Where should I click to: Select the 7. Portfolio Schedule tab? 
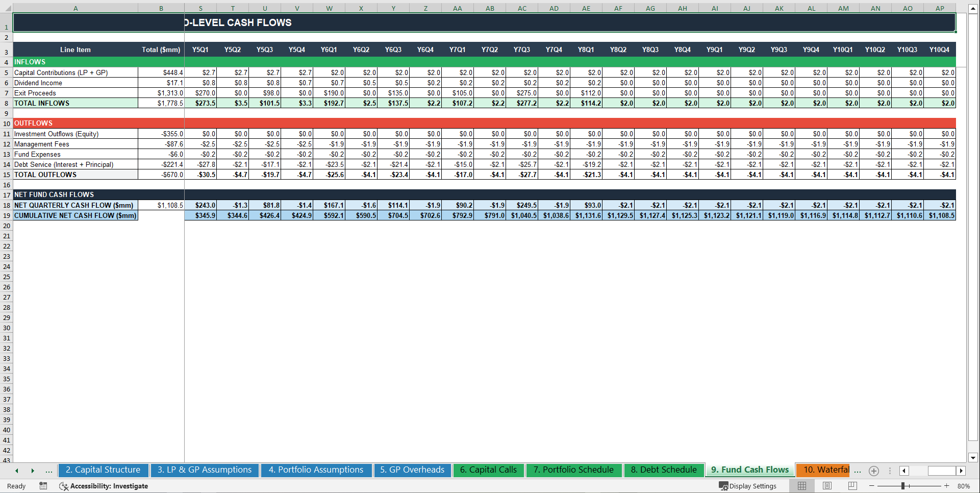coord(573,470)
